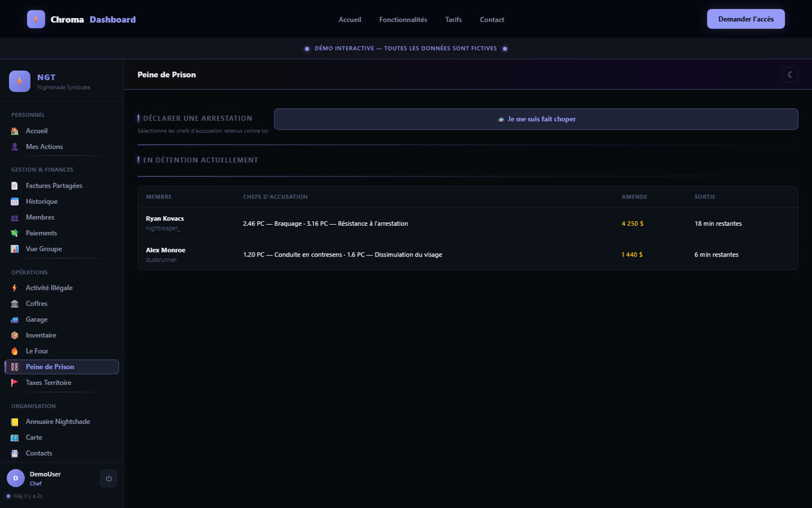Click the bolt icon for Activité Illégale
Screen dimensions: 812x508
click(14, 288)
